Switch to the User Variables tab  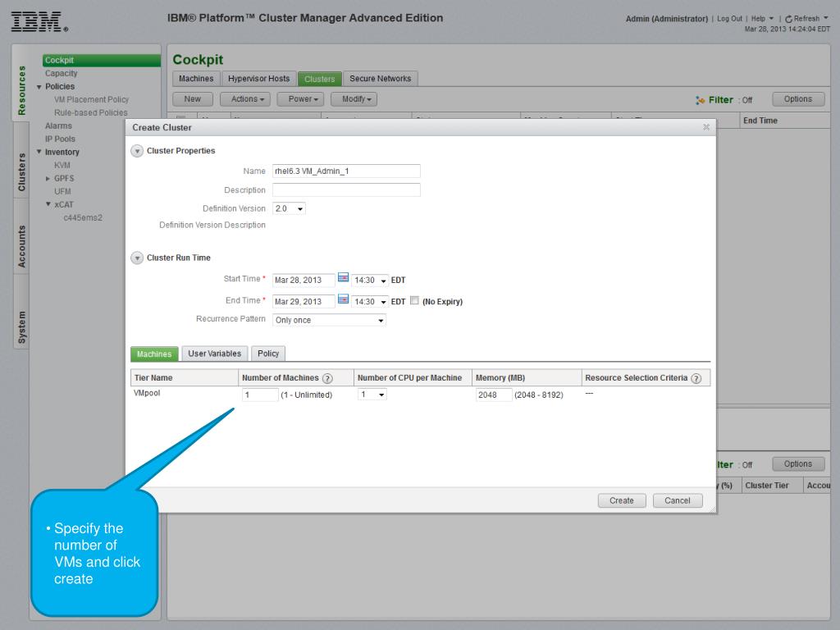click(x=214, y=354)
